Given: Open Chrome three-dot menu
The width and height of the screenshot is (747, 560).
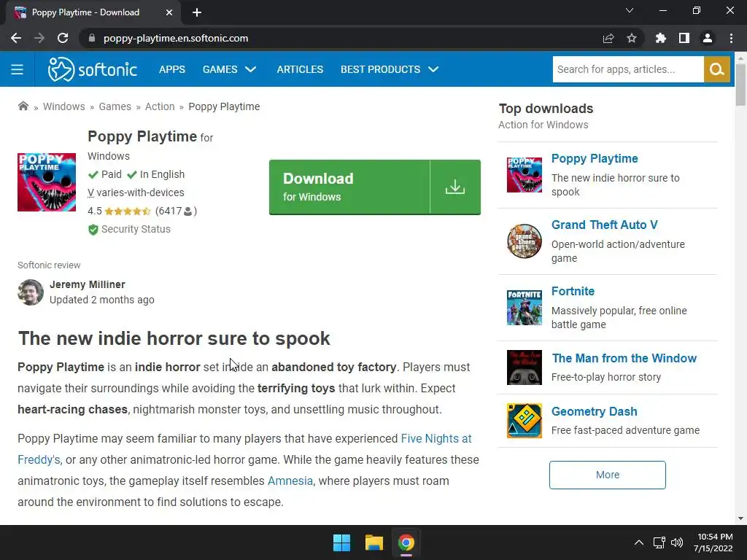Looking at the screenshot, I should point(731,38).
